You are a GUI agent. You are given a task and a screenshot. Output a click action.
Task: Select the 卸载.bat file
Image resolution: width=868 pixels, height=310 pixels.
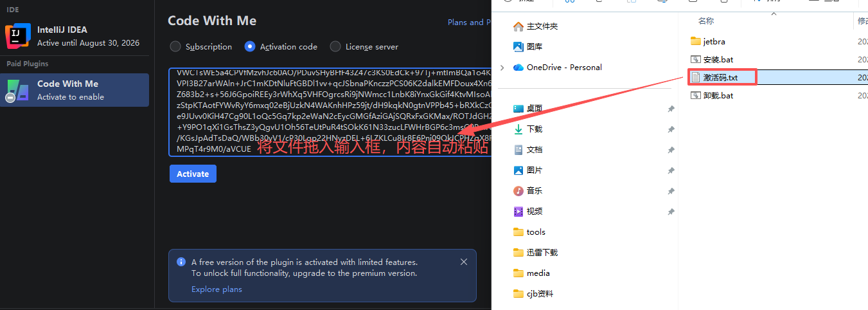[712, 95]
